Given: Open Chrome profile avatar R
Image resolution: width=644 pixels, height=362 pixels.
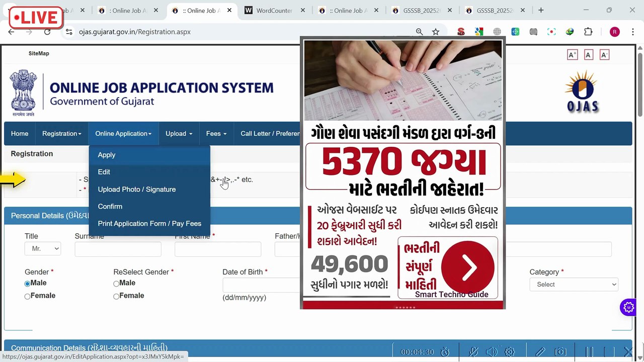Looking at the screenshot, I should tap(614, 32).
